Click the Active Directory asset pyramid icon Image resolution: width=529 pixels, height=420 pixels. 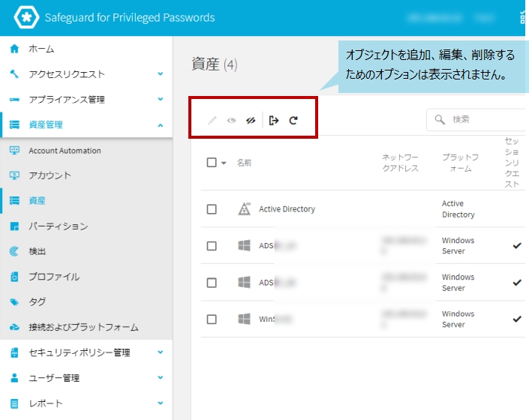[x=245, y=209]
